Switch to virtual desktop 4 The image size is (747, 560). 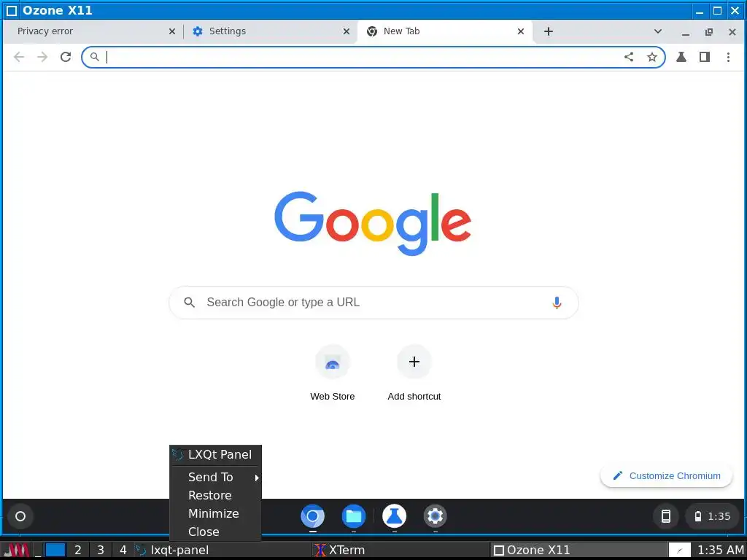click(x=123, y=551)
